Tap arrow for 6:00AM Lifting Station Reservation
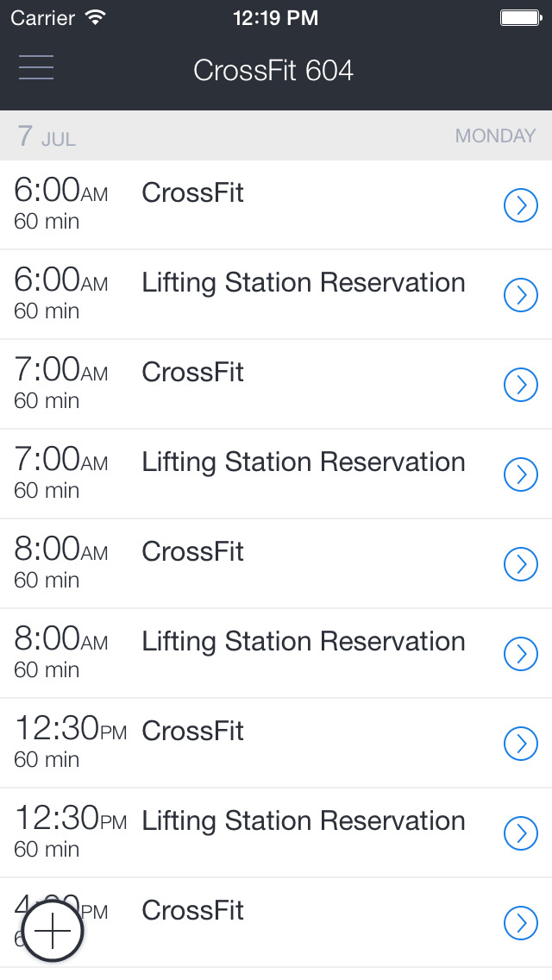 [520, 295]
